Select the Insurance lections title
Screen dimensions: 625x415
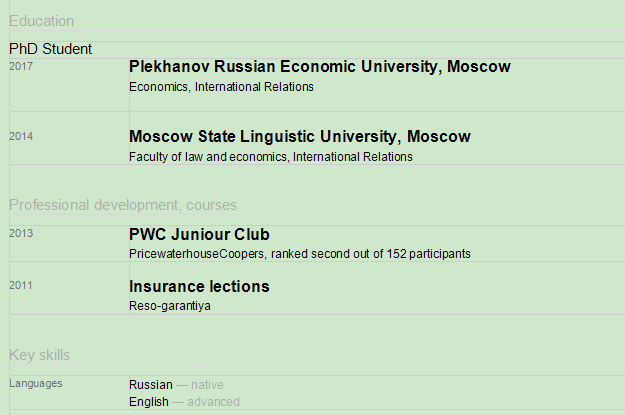199,287
